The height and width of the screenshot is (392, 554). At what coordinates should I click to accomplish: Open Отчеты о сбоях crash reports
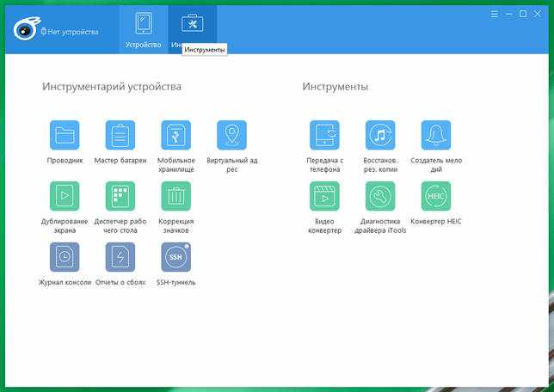coord(120,257)
